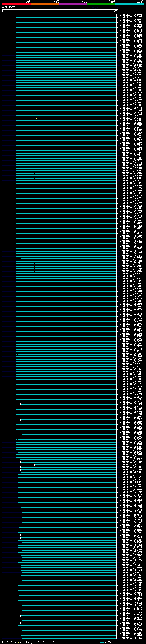This screenshot has width=146, height=644.
Task: Select hit label UniRef100_C9DD59
Action: pos(131,98)
